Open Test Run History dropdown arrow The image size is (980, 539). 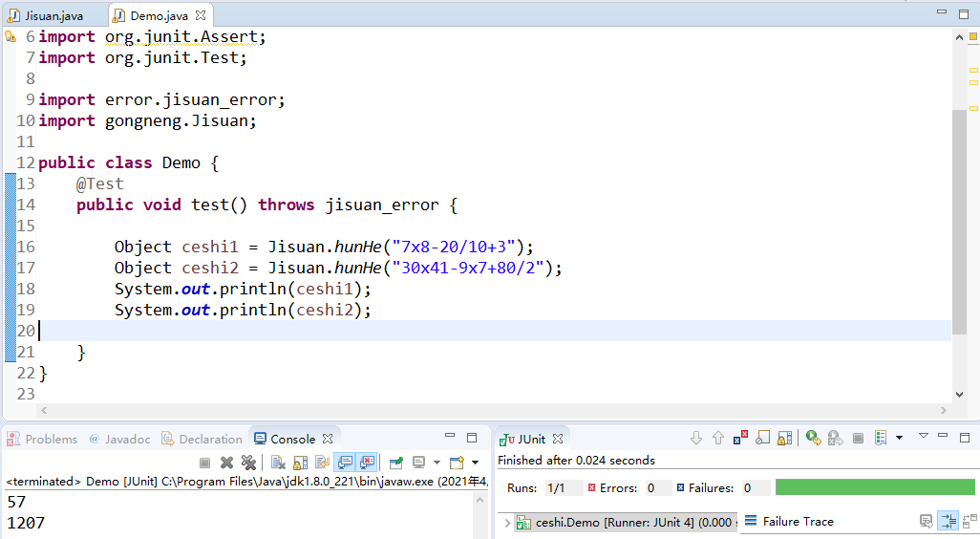tap(900, 438)
